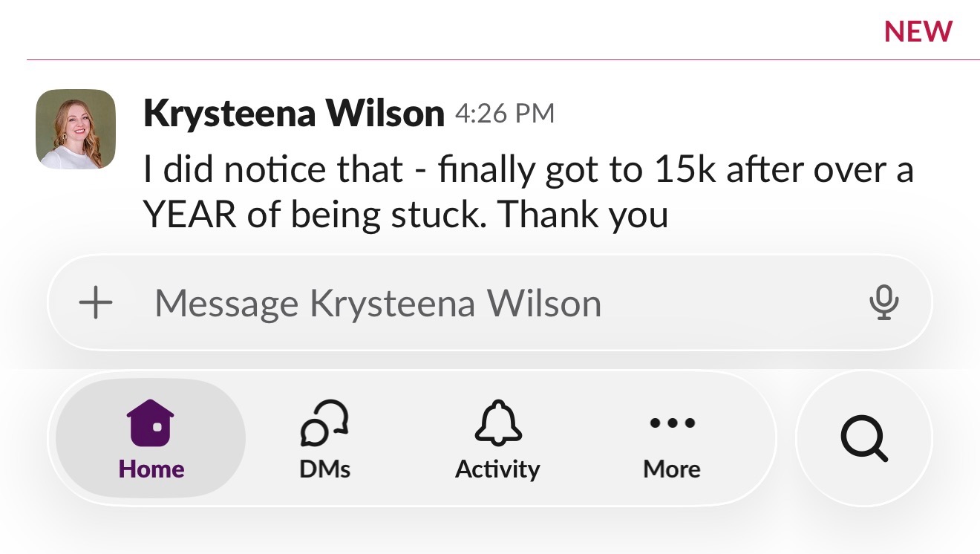
Task: Tap the plus attachment icon
Action: [96, 304]
